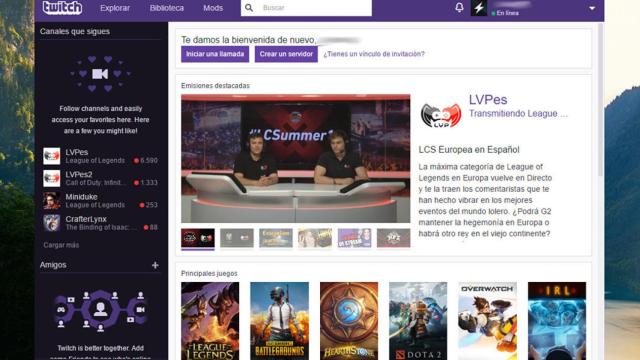640x360 pixels.
Task: Select the first featured stream thumbnail
Action: pos(198,238)
